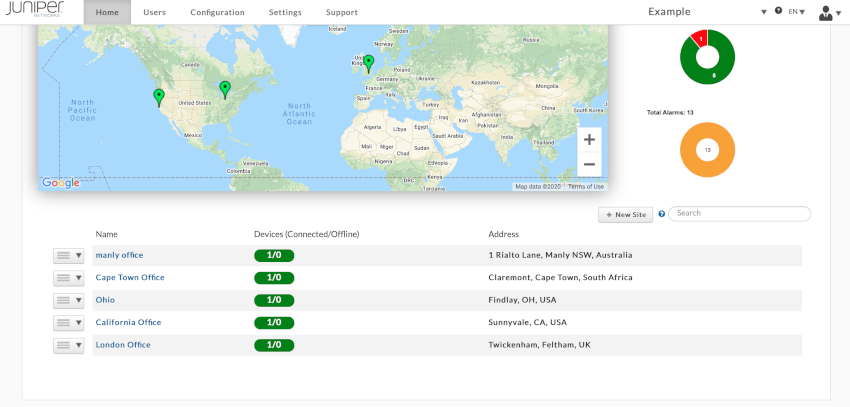Click the 'Total Alarms: 13' label

[x=670, y=113]
